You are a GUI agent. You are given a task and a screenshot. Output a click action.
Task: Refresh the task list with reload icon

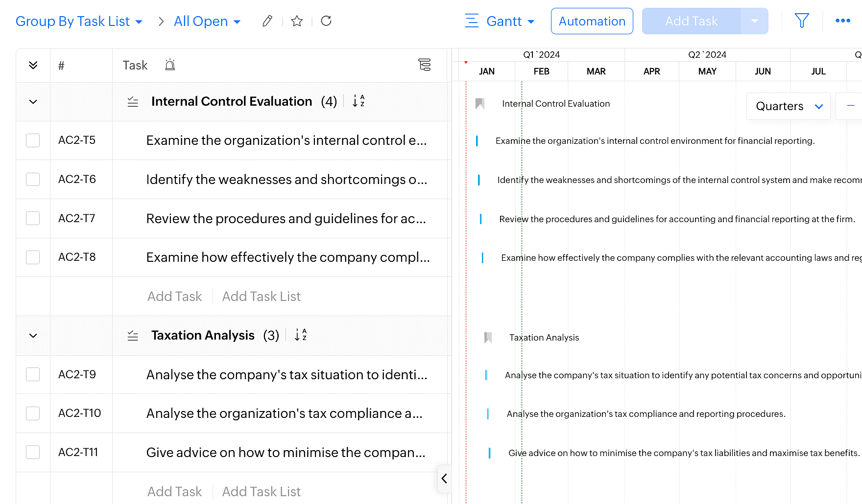click(326, 21)
